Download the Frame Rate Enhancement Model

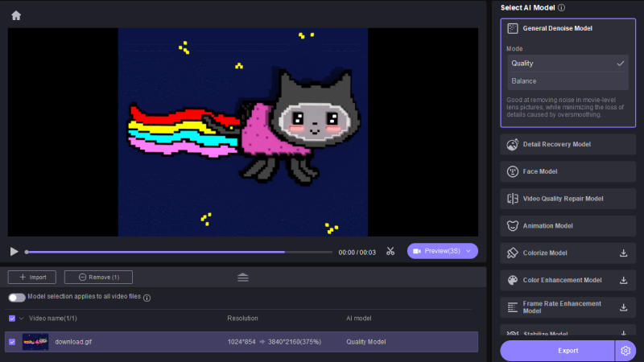[x=623, y=307]
